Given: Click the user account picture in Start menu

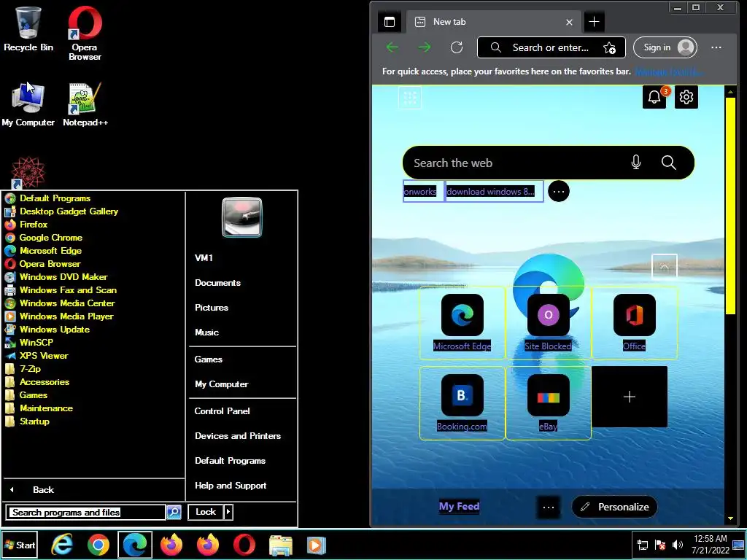Looking at the screenshot, I should tap(242, 217).
